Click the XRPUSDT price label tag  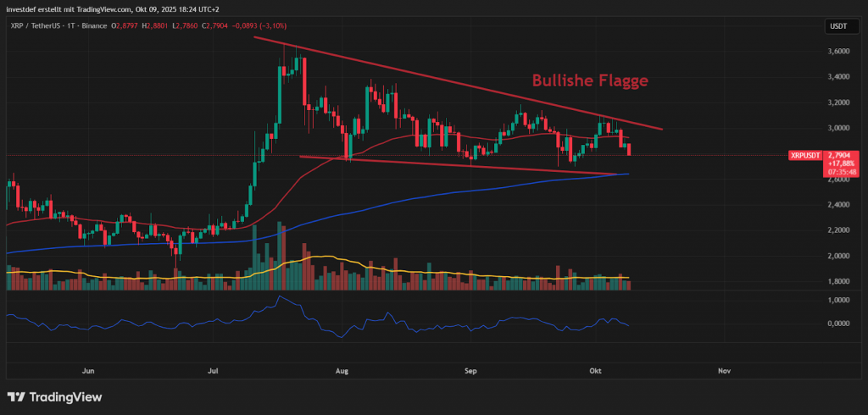tap(804, 155)
